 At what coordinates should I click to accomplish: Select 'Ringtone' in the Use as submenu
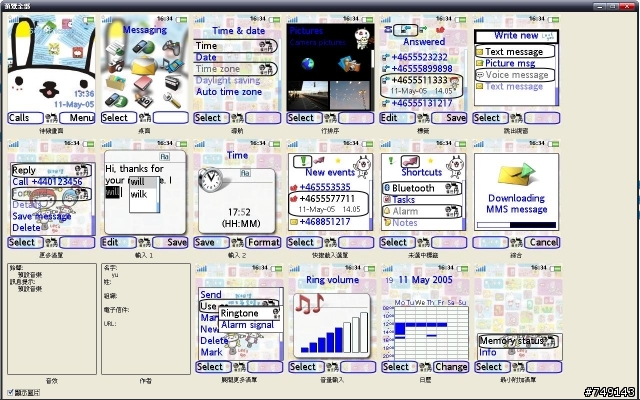coord(249,313)
